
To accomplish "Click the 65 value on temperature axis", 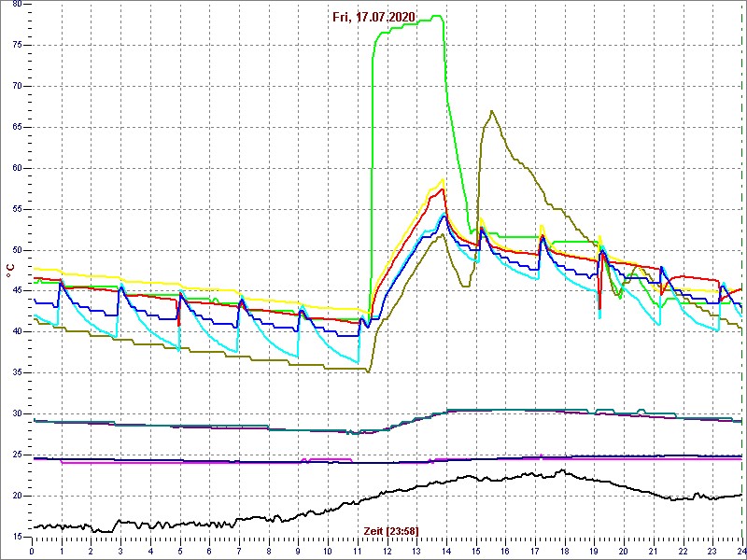I will (17, 127).
